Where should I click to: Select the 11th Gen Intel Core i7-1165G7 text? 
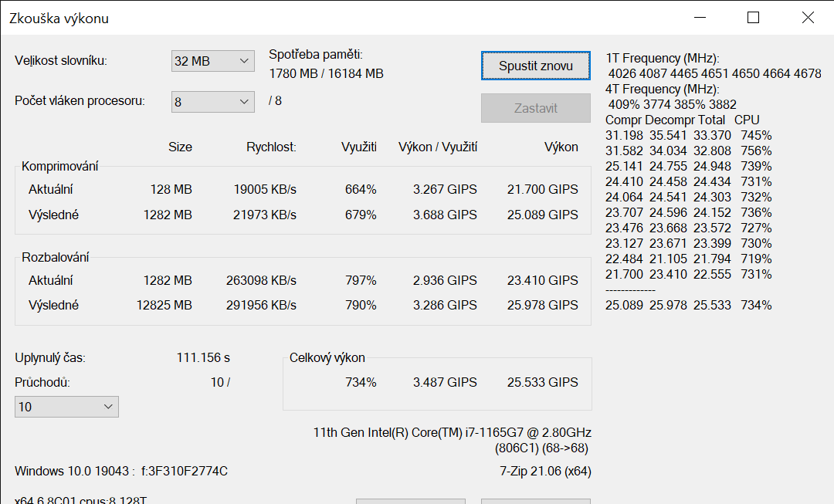[452, 432]
